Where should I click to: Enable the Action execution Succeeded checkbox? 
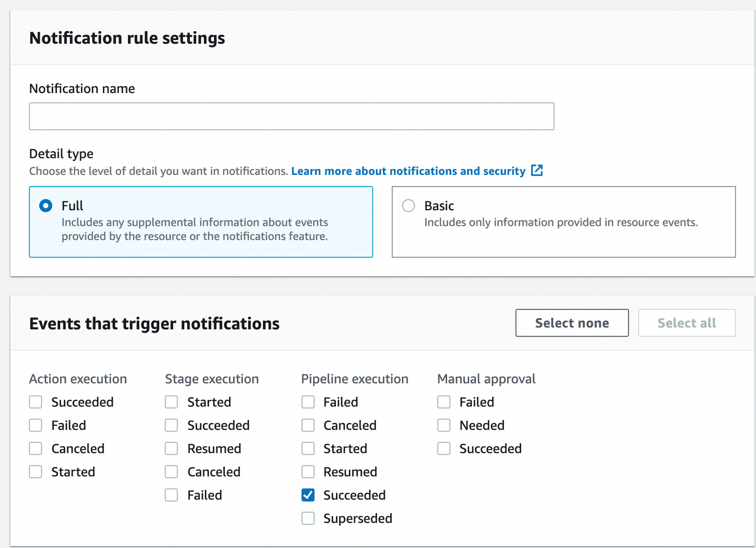click(35, 402)
